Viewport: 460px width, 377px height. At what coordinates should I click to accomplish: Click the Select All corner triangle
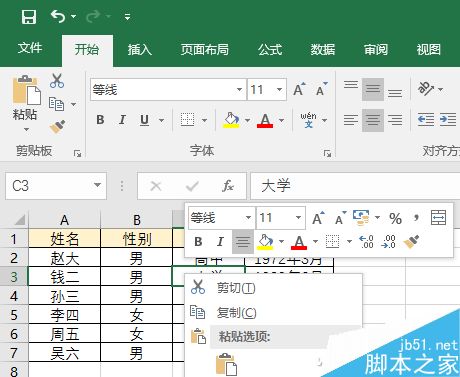pyautogui.click(x=20, y=220)
